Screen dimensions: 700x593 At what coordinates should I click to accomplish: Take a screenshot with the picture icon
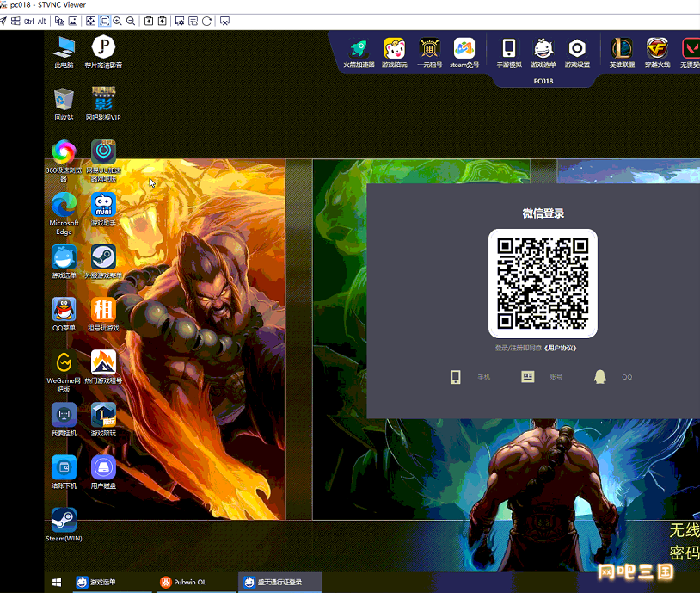73,21
